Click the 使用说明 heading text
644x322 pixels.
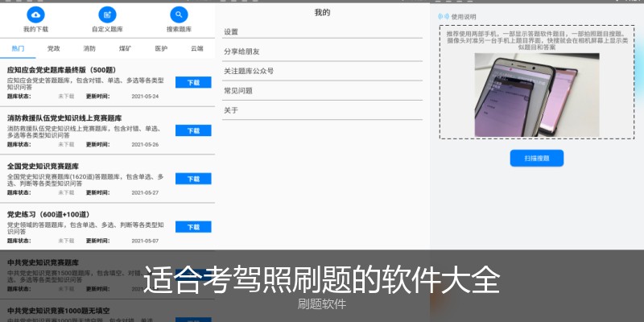464,17
